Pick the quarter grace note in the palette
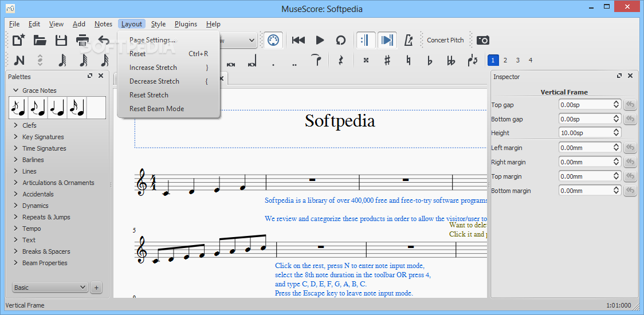 58,108
